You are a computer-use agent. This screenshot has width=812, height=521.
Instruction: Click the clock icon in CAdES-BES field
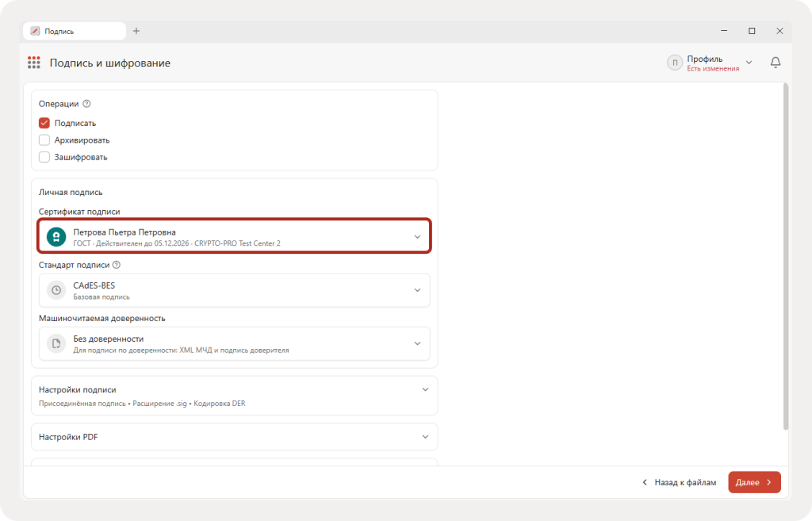pos(56,290)
